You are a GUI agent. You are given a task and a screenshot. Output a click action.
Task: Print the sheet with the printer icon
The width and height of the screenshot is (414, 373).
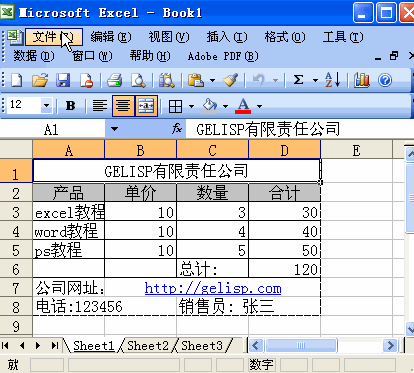coord(114,80)
